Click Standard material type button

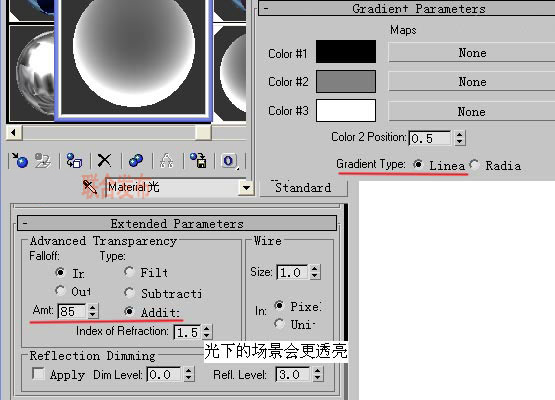coord(304,188)
